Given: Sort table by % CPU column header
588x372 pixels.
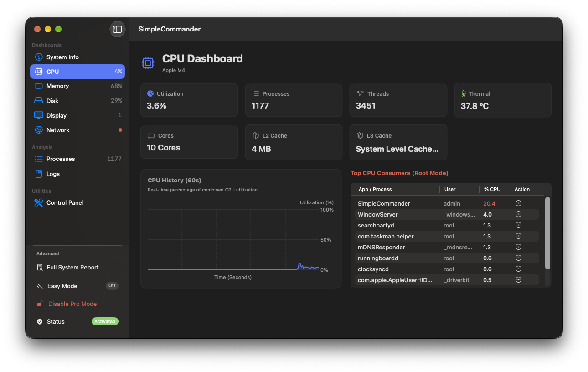Looking at the screenshot, I should pos(492,189).
